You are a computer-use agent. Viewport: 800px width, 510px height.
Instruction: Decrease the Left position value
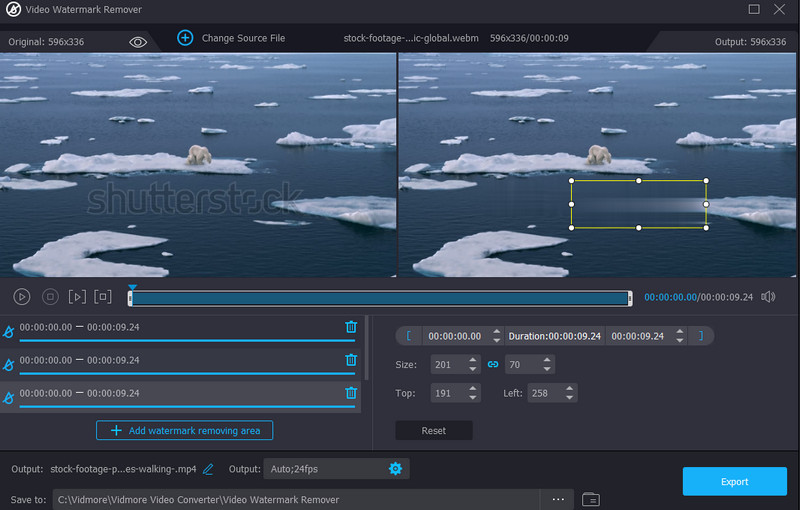(569, 397)
